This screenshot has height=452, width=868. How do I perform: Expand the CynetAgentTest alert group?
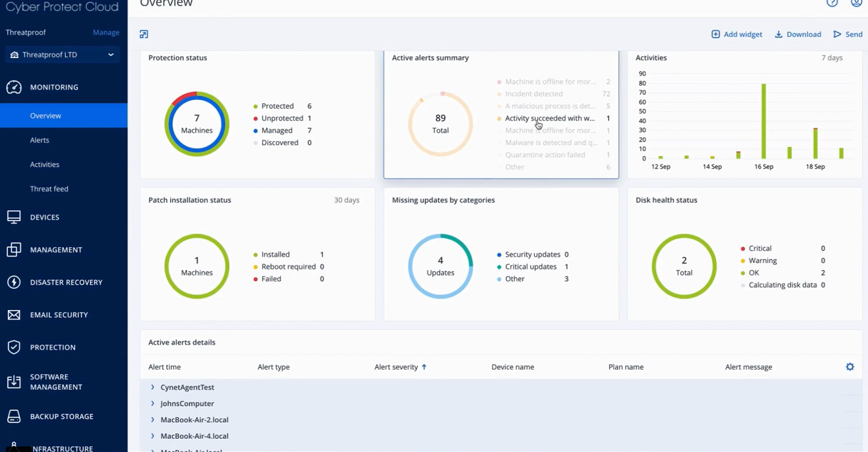pyautogui.click(x=153, y=387)
